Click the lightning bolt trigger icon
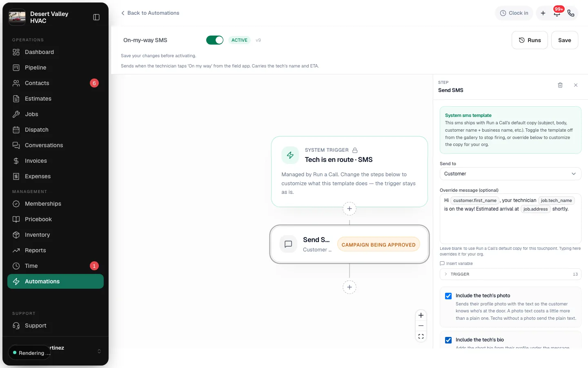The height and width of the screenshot is (368, 588). [290, 155]
